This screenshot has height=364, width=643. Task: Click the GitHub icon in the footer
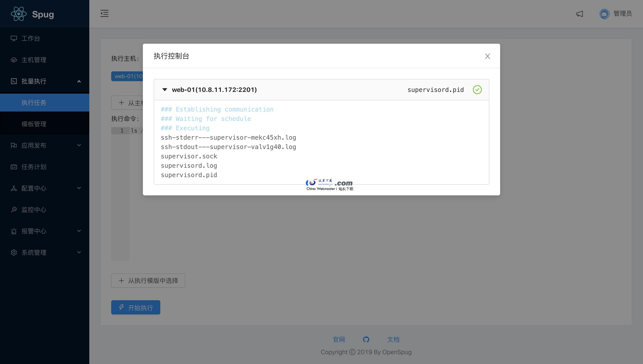pos(366,339)
